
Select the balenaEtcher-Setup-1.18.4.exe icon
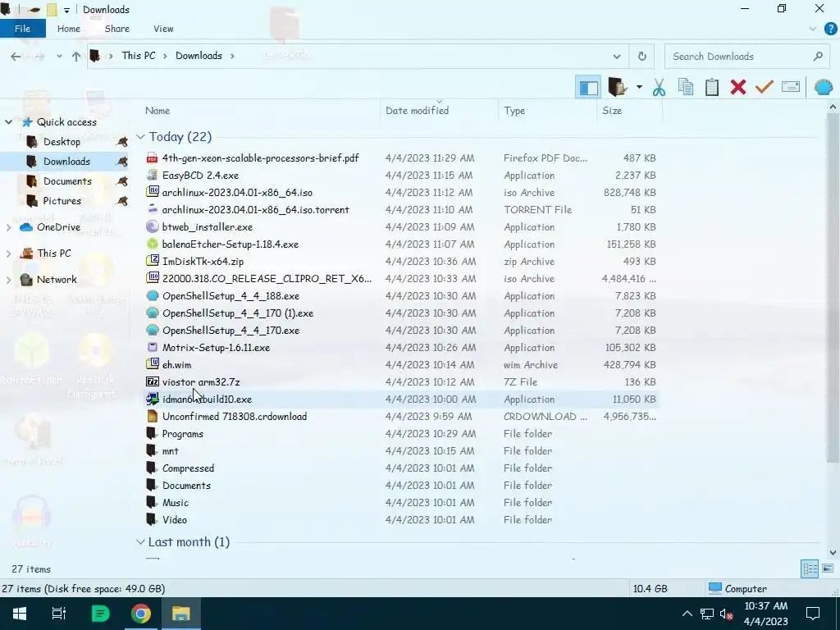pos(152,244)
